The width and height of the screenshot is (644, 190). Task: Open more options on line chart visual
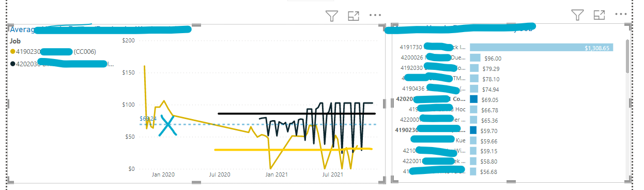(375, 15)
